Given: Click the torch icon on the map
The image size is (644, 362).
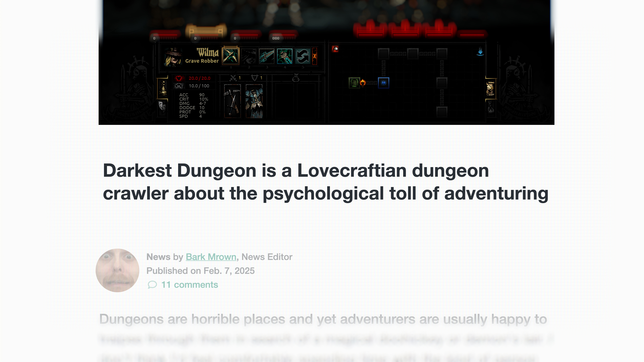Looking at the screenshot, I should point(363,82).
